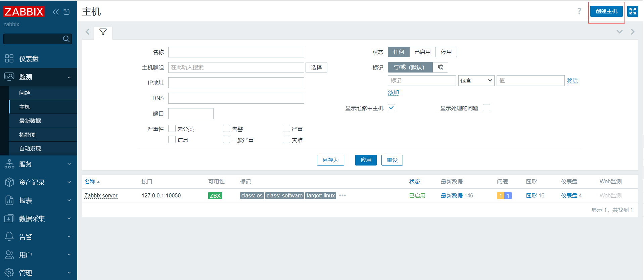
Task: Click the ZBX availability badge
Action: [215, 196]
